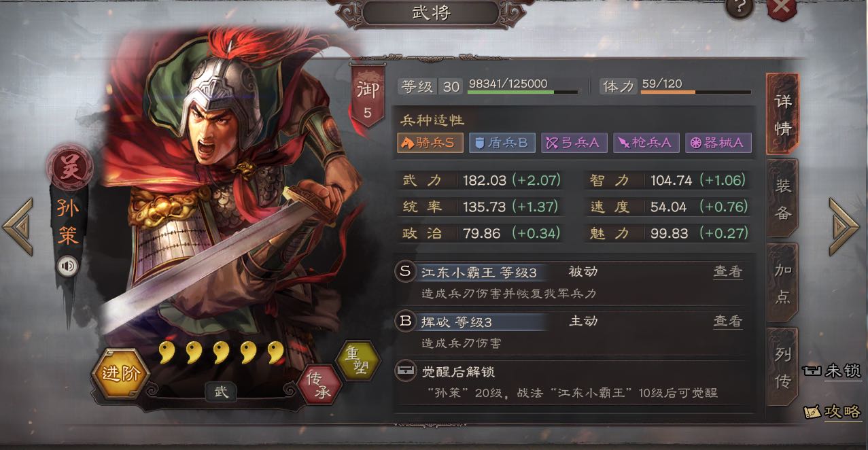Viewport: 868px width, 450px height.
Task: Select the 盾兵B shield troop icon
Action: 500,143
